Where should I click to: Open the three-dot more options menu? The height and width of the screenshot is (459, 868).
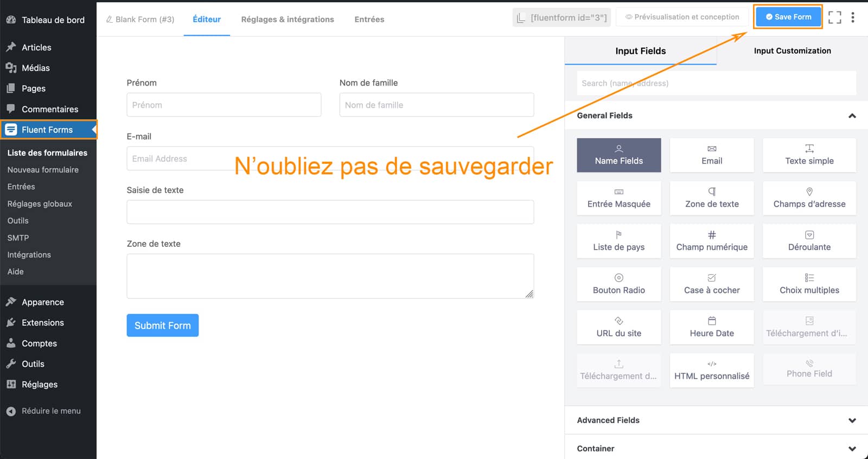(x=853, y=17)
